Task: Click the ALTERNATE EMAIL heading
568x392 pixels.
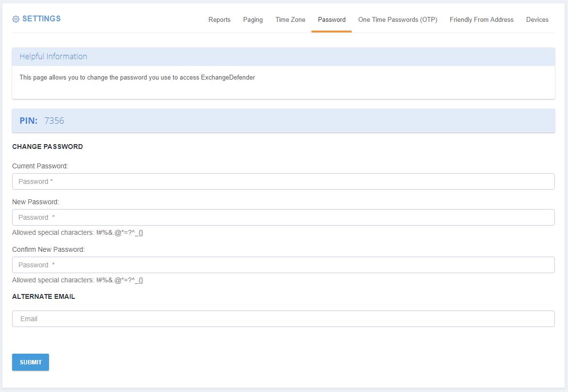Action: click(44, 297)
